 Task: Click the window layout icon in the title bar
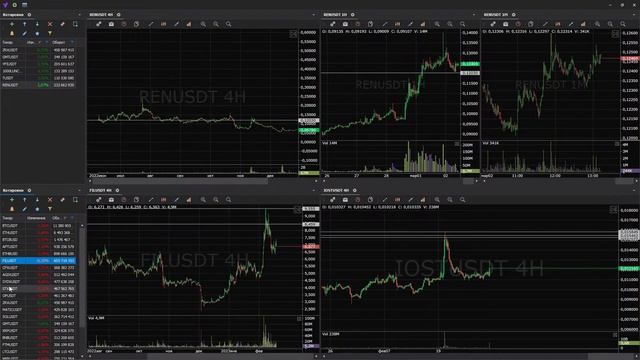click(x=24, y=4)
